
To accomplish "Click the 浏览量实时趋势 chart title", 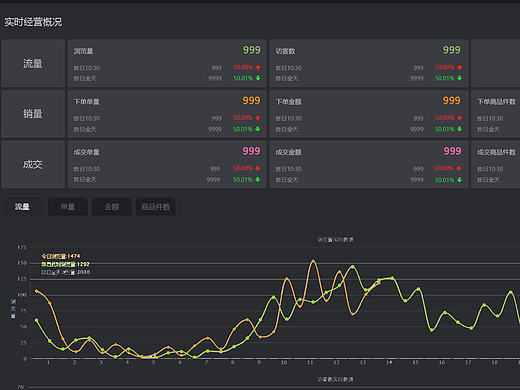I will [x=336, y=240].
